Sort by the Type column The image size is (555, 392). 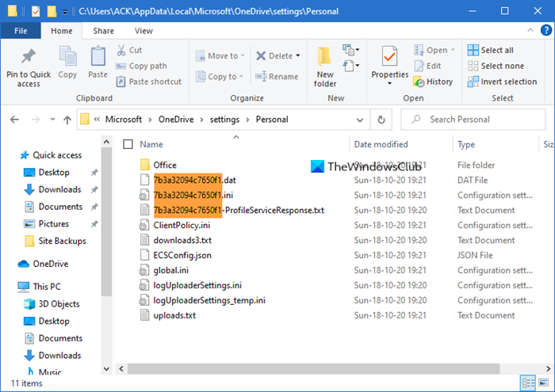466,144
